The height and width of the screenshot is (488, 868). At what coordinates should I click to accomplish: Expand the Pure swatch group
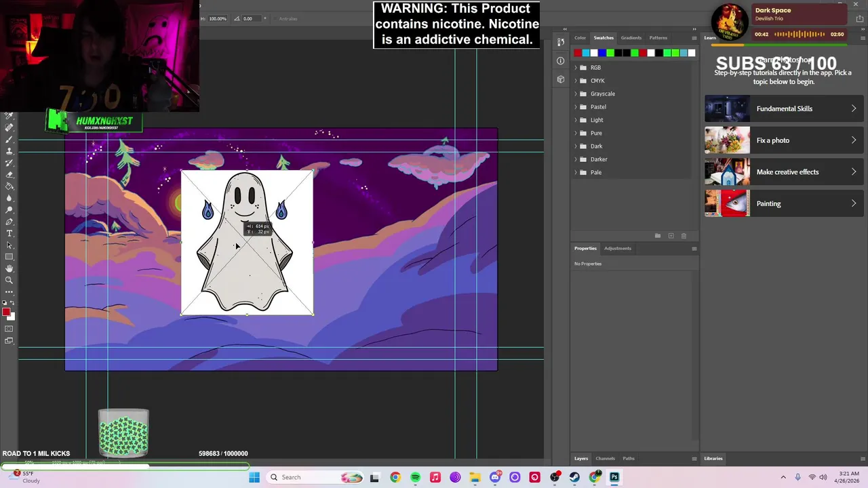click(576, 133)
